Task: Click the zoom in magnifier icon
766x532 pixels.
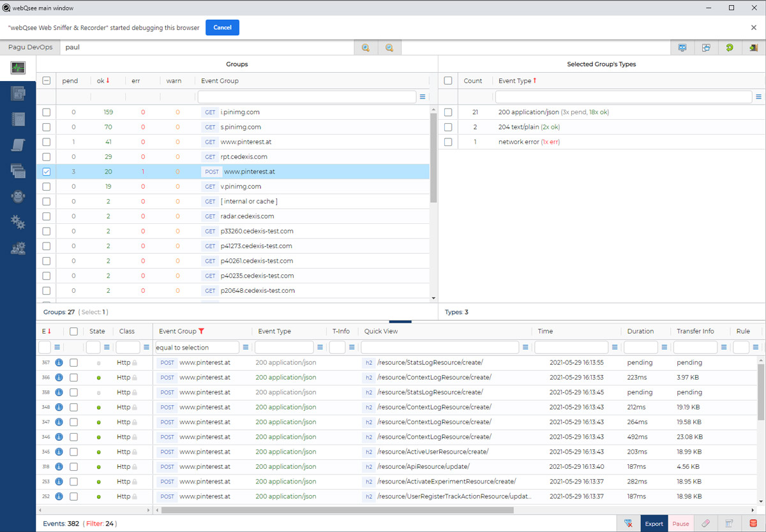Action: pos(366,47)
